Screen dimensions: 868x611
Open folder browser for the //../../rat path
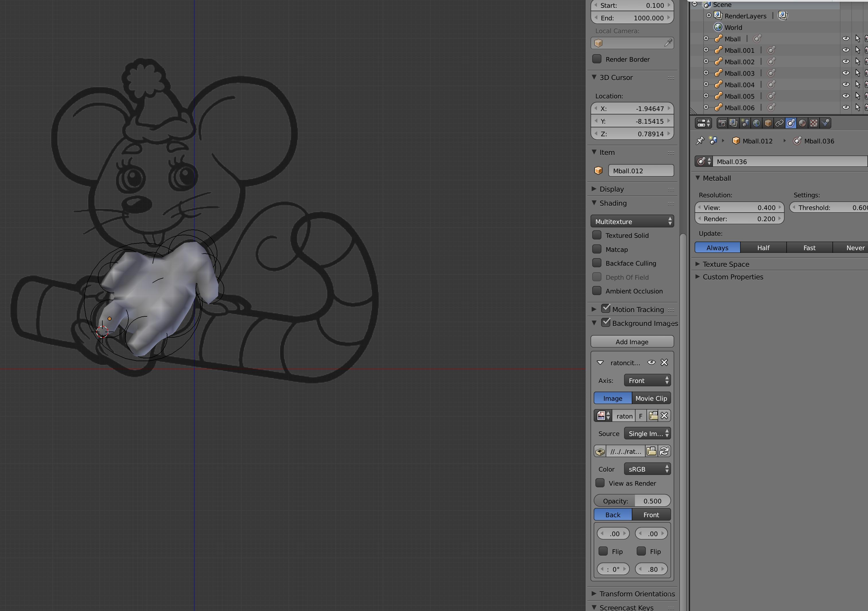click(x=651, y=451)
